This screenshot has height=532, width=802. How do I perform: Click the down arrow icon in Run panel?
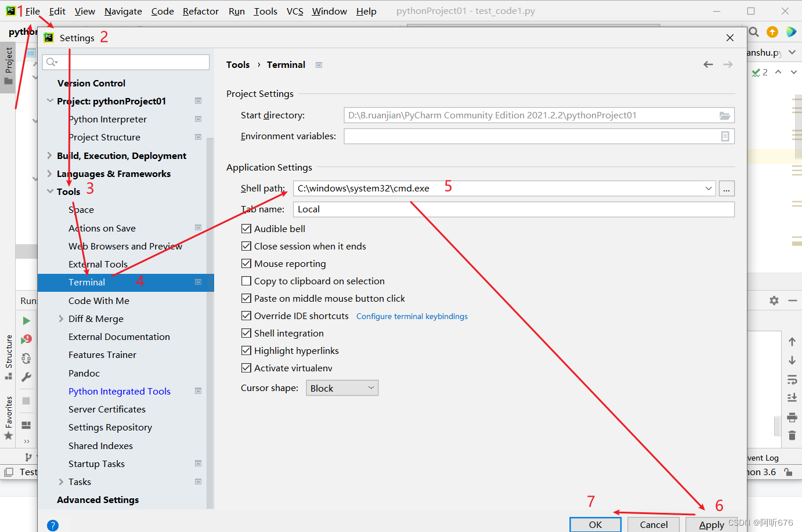point(792,360)
